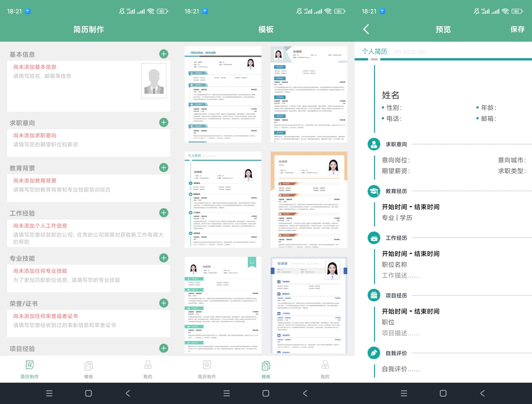Add an honor via 荣誉/证书 plus icon

pos(163,303)
